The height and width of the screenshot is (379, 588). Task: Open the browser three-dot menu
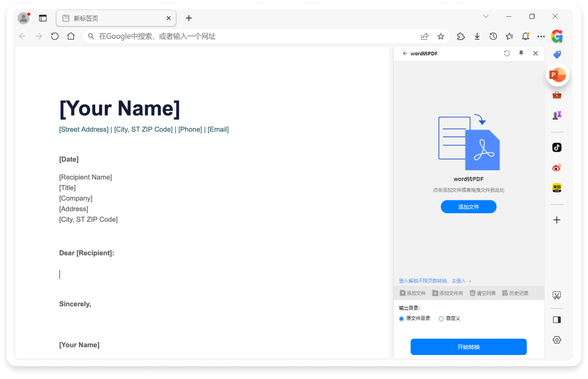541,36
